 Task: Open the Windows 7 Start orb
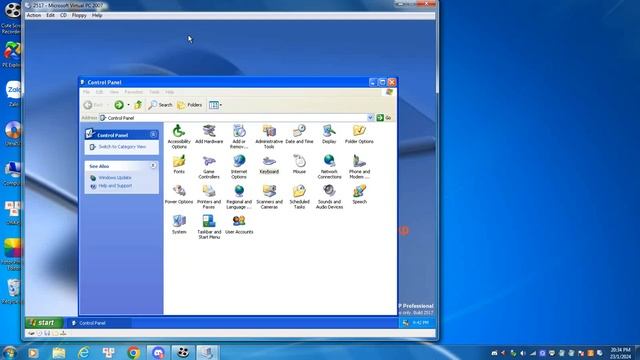10,352
